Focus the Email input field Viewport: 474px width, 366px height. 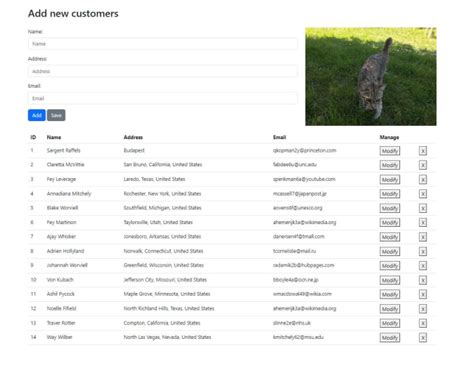pos(163,98)
